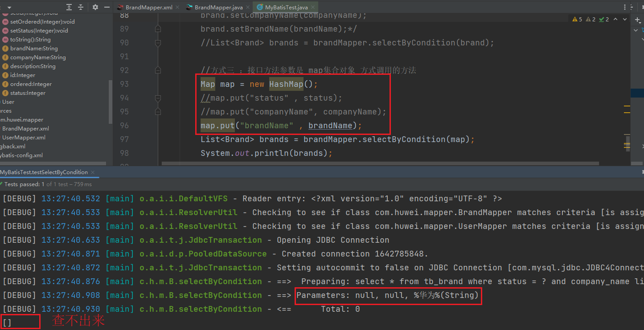Viewport: 644px width, 330px height.
Task: Close the BrandMapper.java tab
Action: pyautogui.click(x=248, y=8)
